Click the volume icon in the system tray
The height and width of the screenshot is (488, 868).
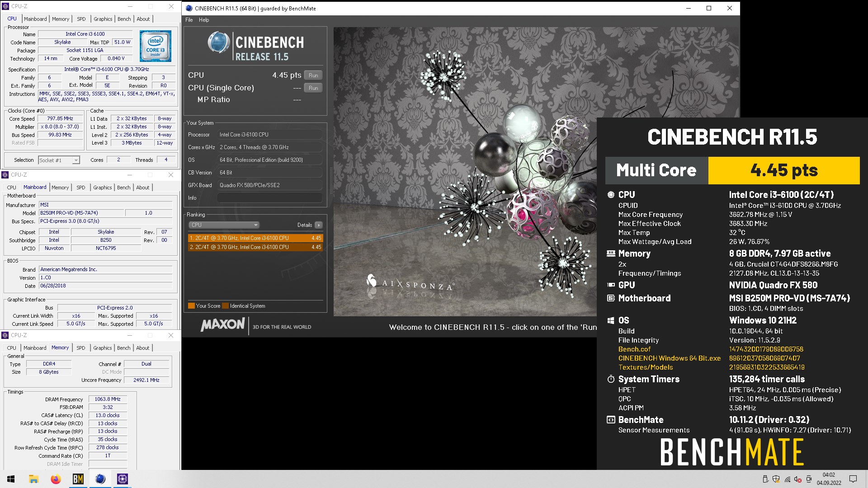[798, 479]
